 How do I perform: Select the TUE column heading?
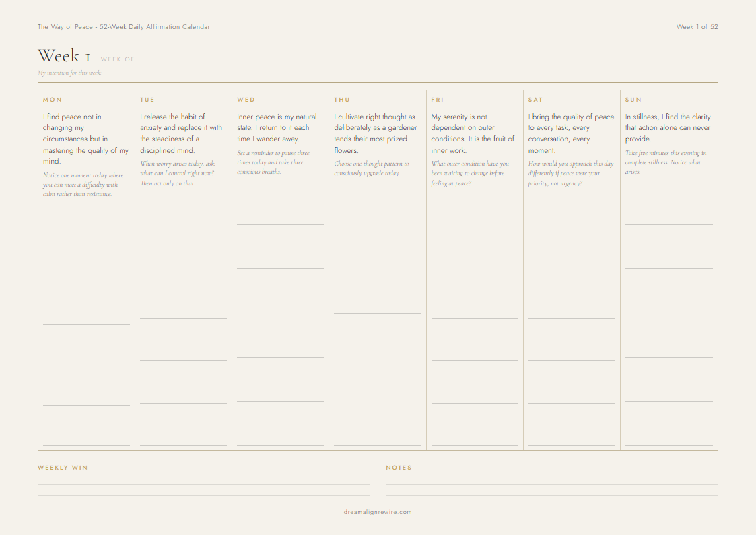[x=147, y=99]
